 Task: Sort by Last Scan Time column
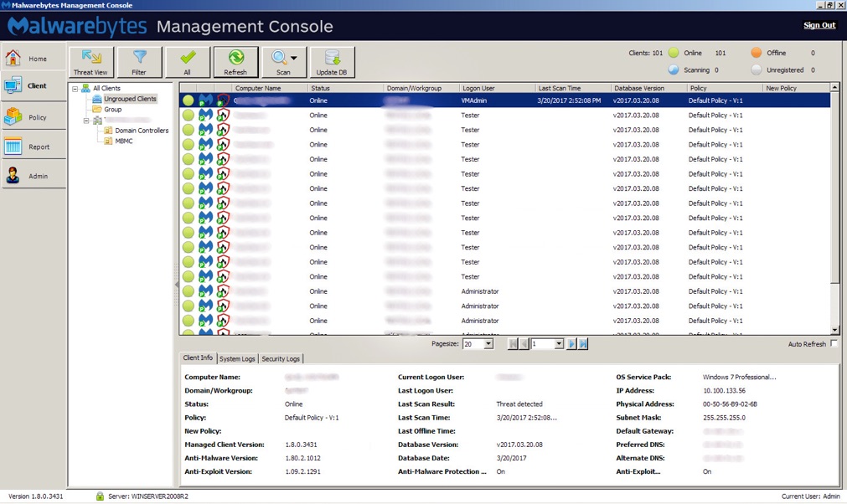click(x=572, y=88)
